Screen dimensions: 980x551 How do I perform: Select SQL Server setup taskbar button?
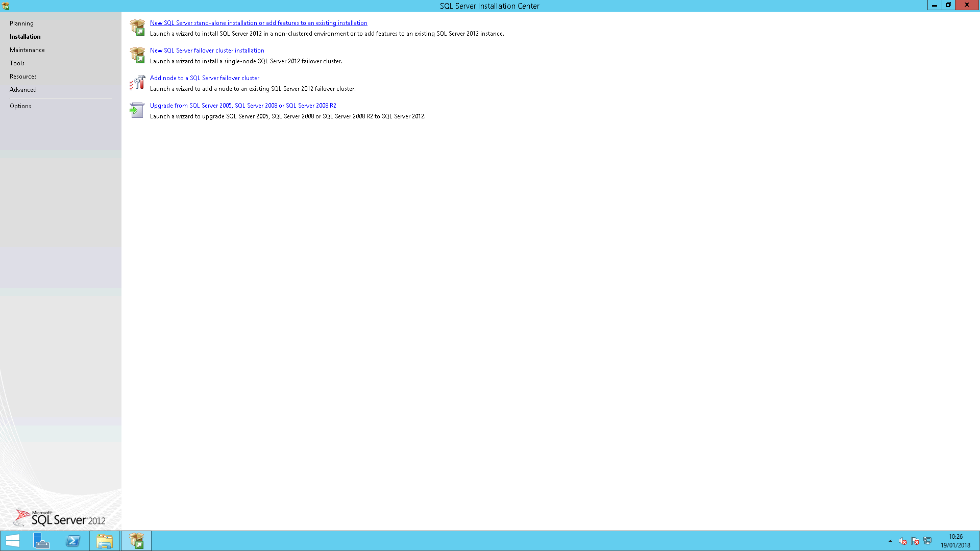point(136,541)
